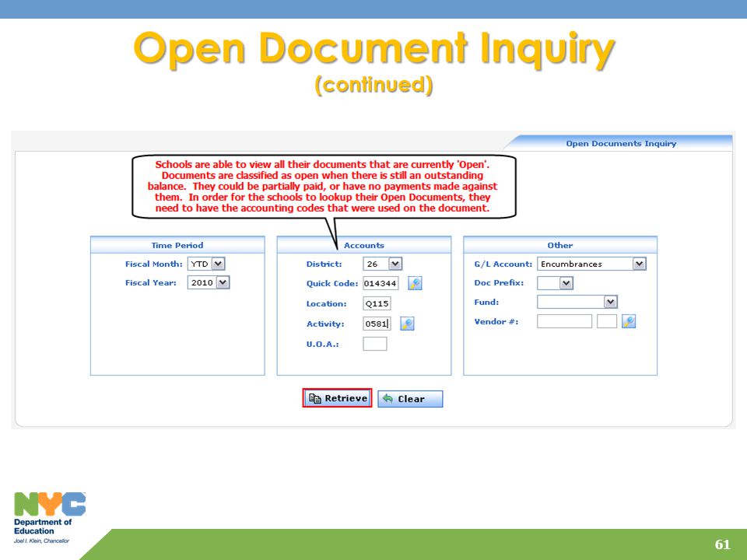This screenshot has height=560, width=747.
Task: Click the District label
Action: click(324, 264)
